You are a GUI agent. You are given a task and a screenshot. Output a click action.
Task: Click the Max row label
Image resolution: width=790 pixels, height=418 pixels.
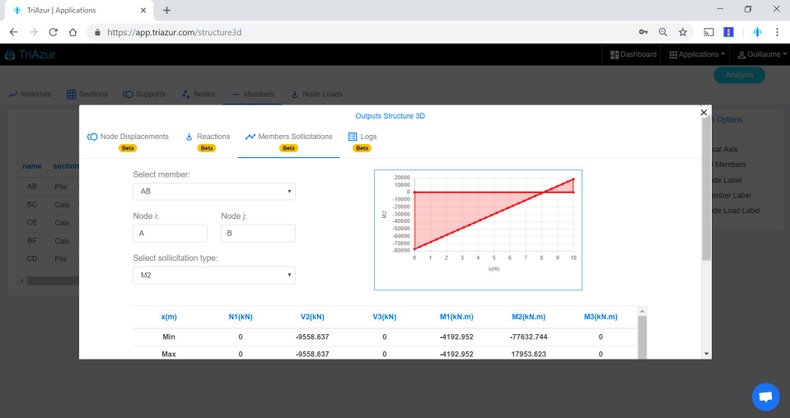coord(169,354)
